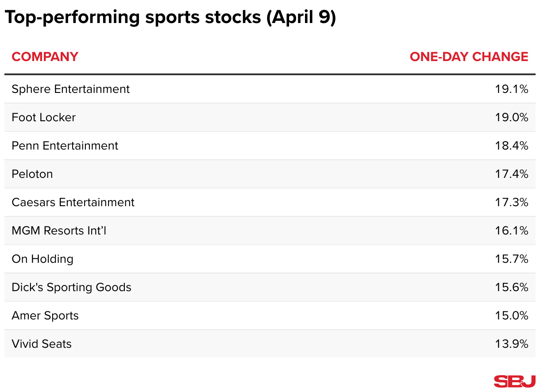Click on Caesars Entertainment
Image resolution: width=540 pixels, height=392 pixels.
click(73, 202)
